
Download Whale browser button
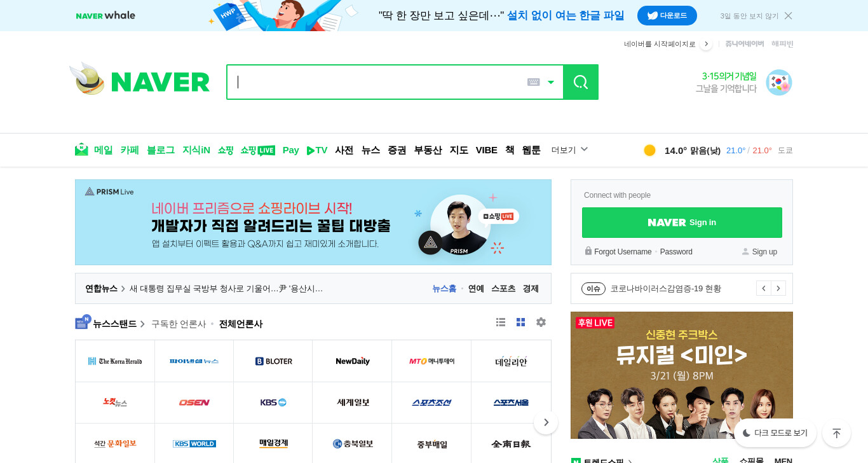coord(667,15)
